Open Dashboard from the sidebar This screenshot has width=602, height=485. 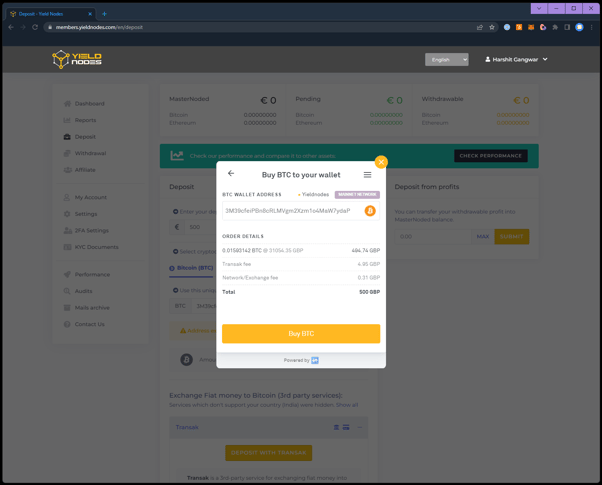coord(89,103)
